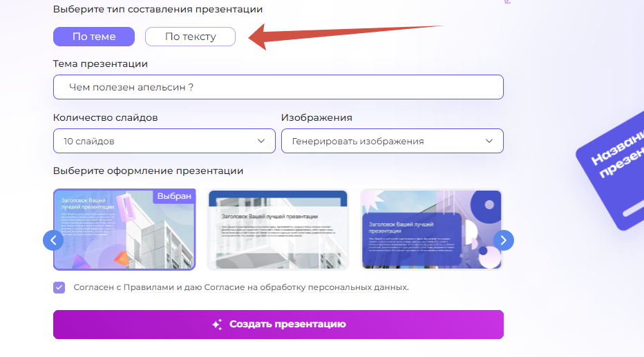
Task: Expand 'Генерировать изображения' dropdown
Action: [x=392, y=141]
